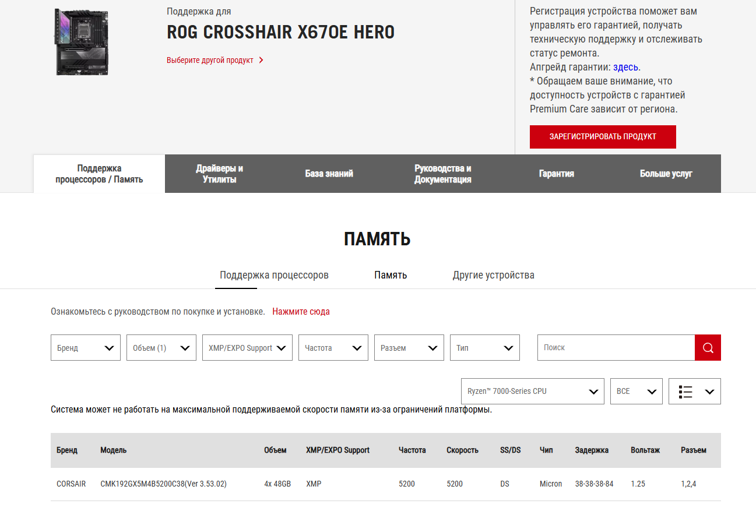The image size is (756, 532).
Task: Click the Вольтаж column header
Action: click(x=645, y=450)
